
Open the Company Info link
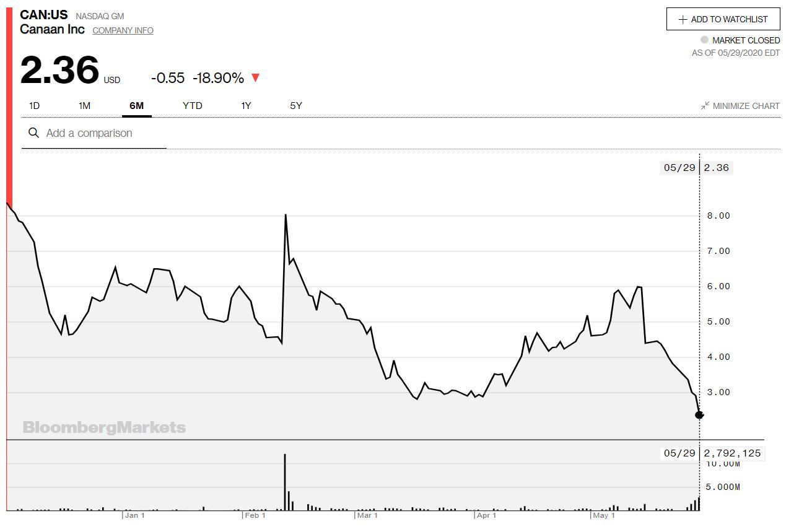(123, 30)
